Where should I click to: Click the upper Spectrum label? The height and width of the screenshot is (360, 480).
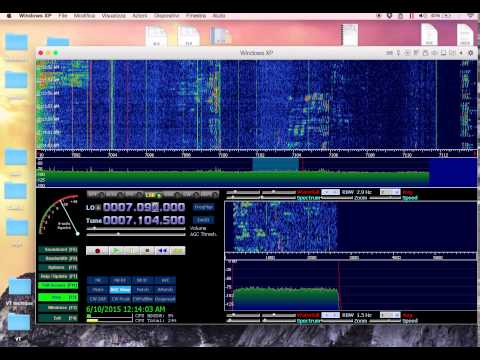(308, 198)
